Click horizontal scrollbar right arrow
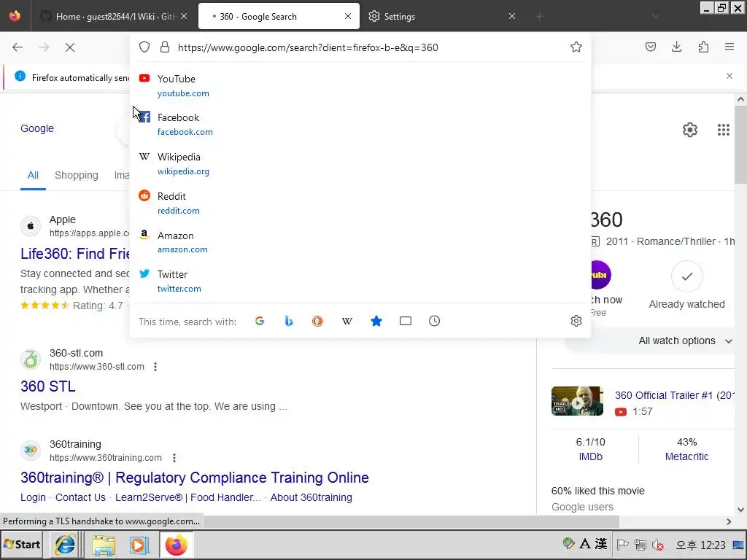747x560 pixels. coord(729,521)
